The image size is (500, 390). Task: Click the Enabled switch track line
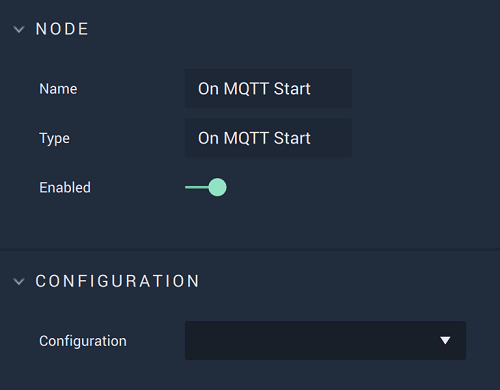[197, 187]
